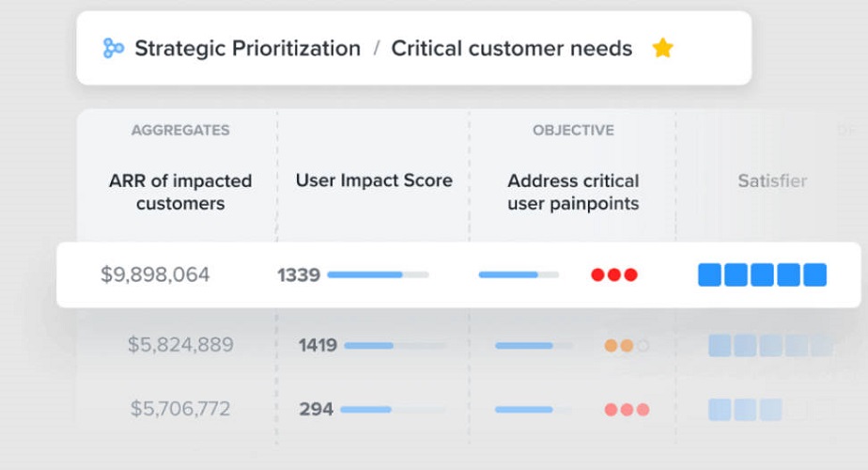Screen dimensions: 868x470
Task: Select the $9,898,064 ARR cell
Action: pyautogui.click(x=156, y=274)
